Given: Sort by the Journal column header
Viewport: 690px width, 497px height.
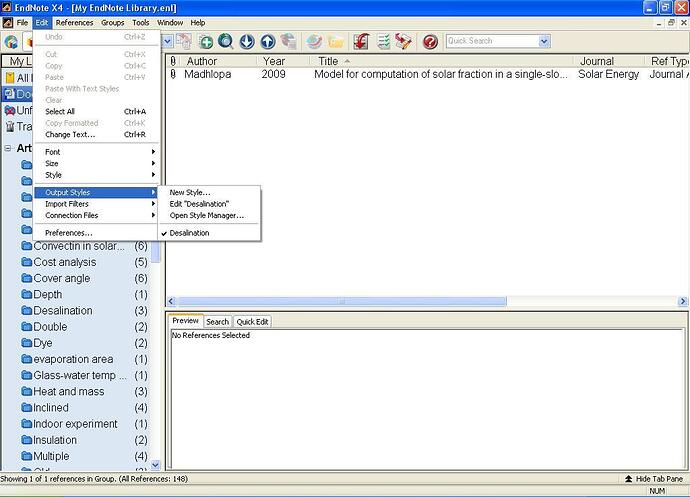Looking at the screenshot, I should [610, 61].
